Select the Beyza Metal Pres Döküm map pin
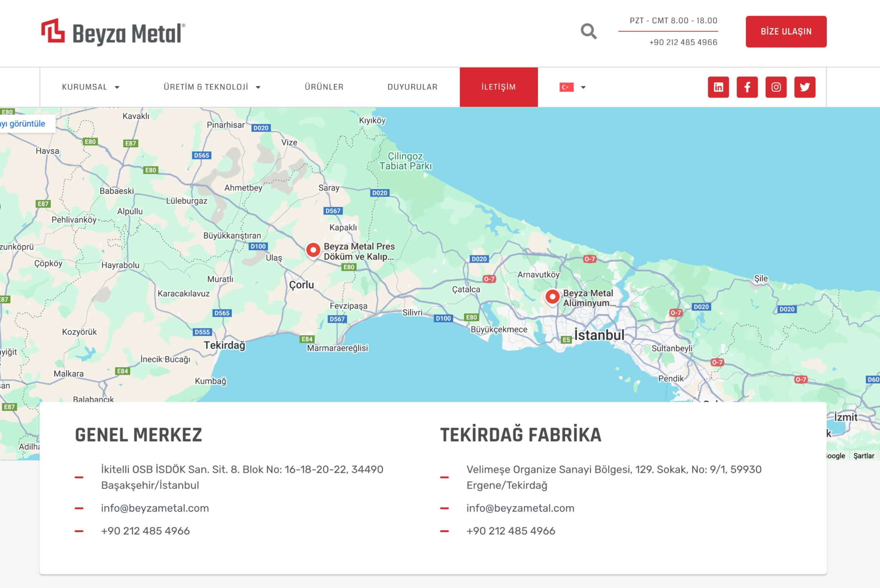This screenshot has height=588, width=880. [x=313, y=251]
